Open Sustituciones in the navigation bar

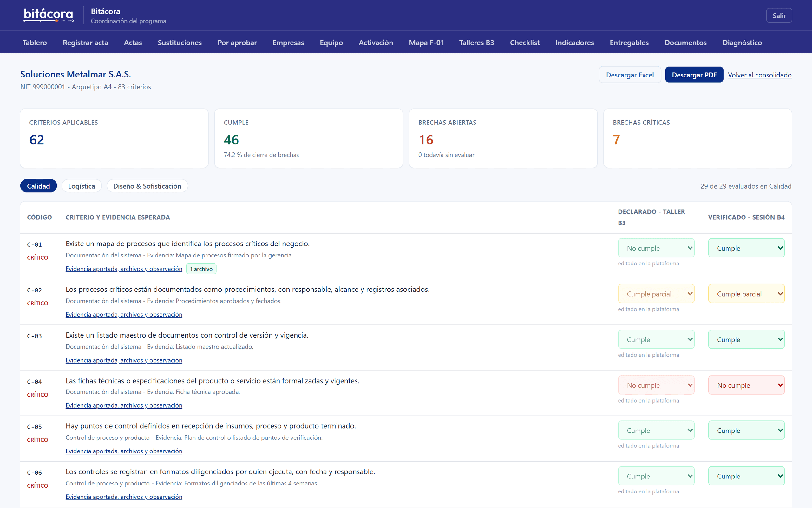coord(180,43)
